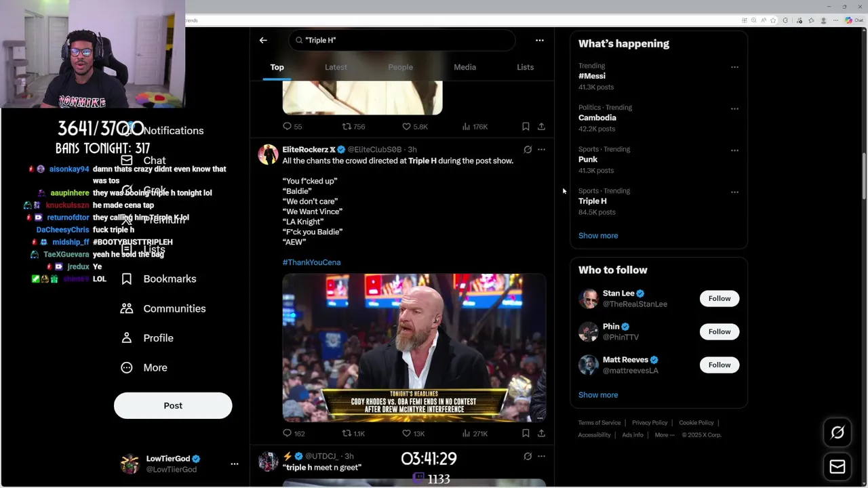Open the floating Messages envelope button
868x488 pixels.
pyautogui.click(x=837, y=466)
